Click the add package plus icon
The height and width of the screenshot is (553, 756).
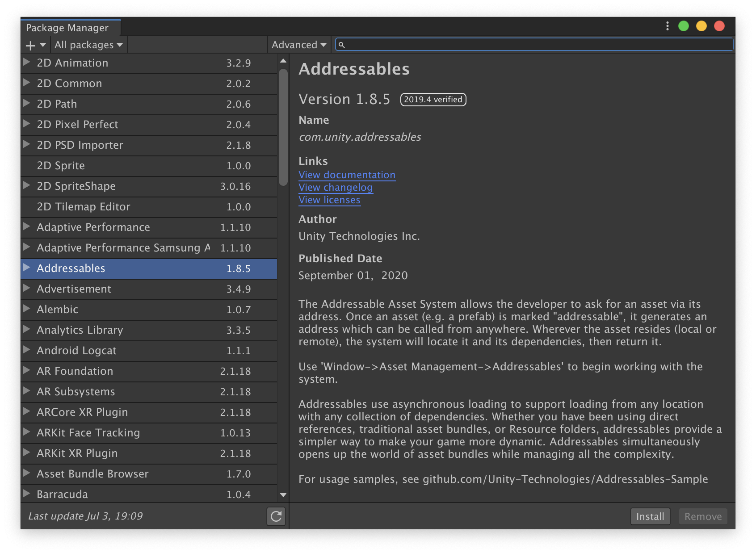click(x=29, y=45)
